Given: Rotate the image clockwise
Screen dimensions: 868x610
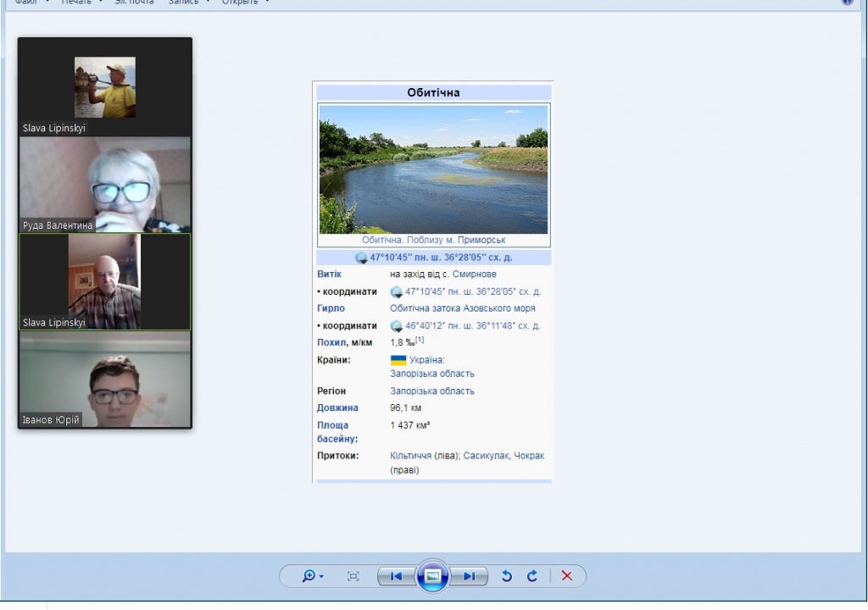Looking at the screenshot, I should pos(532,576).
